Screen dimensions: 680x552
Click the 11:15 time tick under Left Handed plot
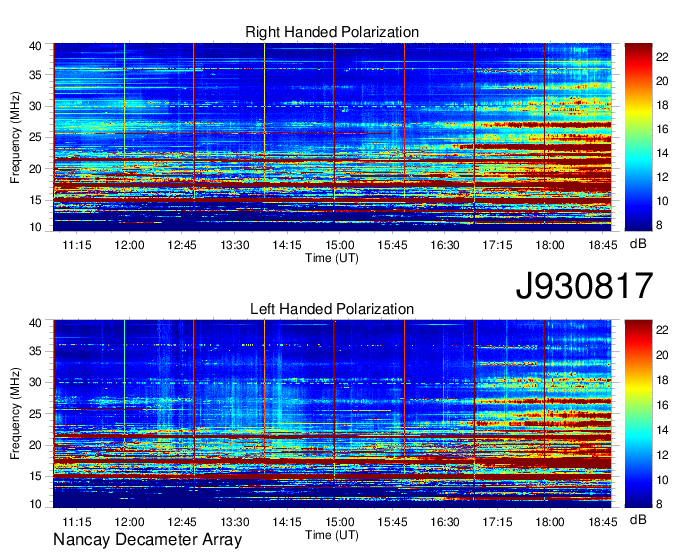(77, 522)
